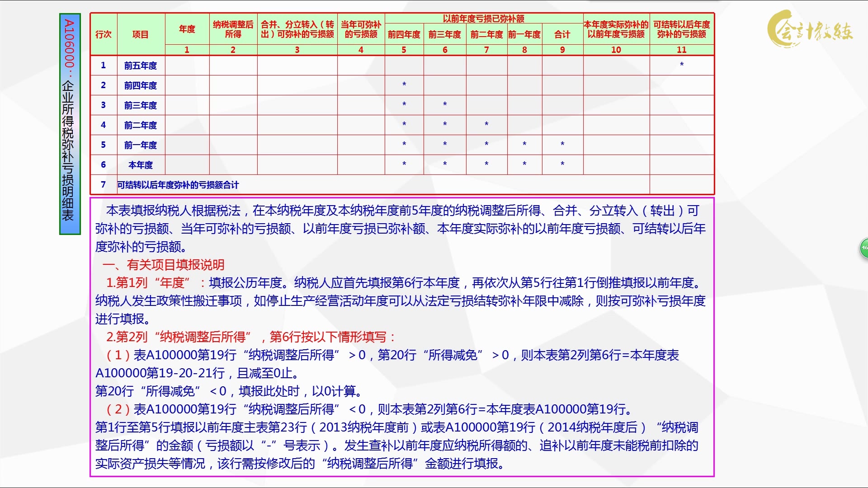Image resolution: width=868 pixels, height=488 pixels.
Task: Click heading 一、有关项目填报说明
Action: point(164,265)
